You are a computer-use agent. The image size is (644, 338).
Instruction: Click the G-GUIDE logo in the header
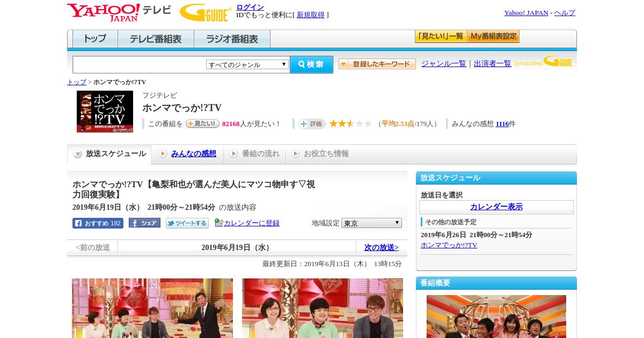pyautogui.click(x=206, y=12)
